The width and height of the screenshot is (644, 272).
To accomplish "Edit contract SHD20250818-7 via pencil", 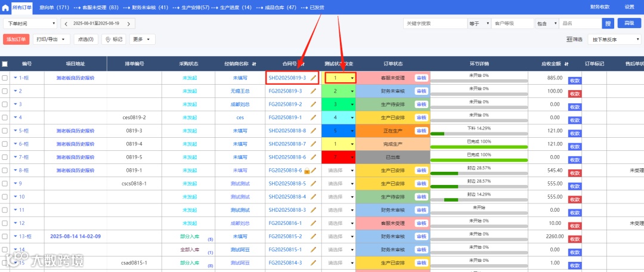I will click(314, 144).
